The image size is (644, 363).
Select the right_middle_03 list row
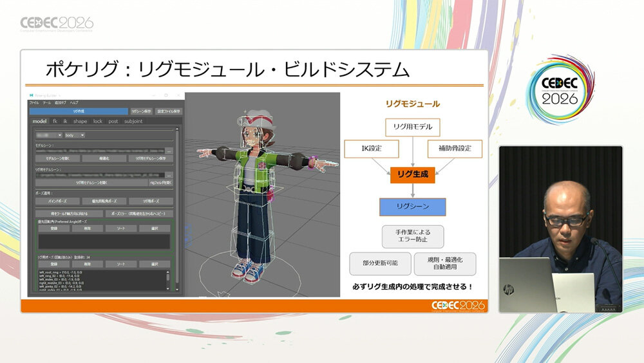click(x=61, y=283)
